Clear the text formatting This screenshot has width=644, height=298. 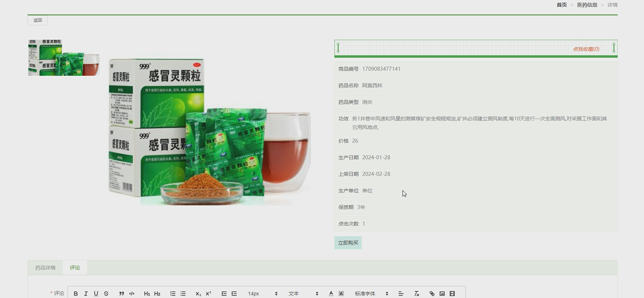tap(416, 293)
